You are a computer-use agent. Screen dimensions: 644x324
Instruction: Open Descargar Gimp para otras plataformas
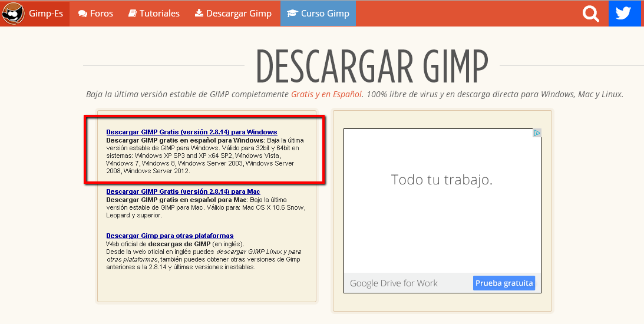point(170,236)
